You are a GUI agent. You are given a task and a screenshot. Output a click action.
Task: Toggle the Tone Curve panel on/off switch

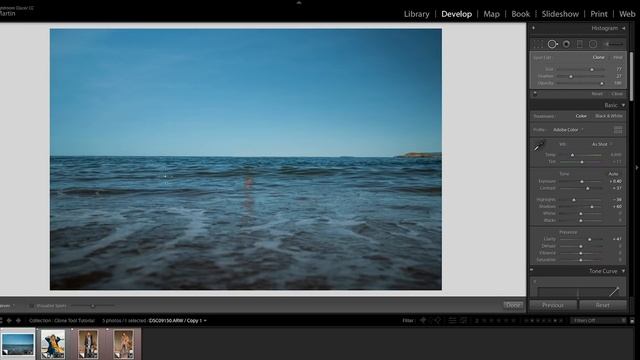[x=532, y=270]
